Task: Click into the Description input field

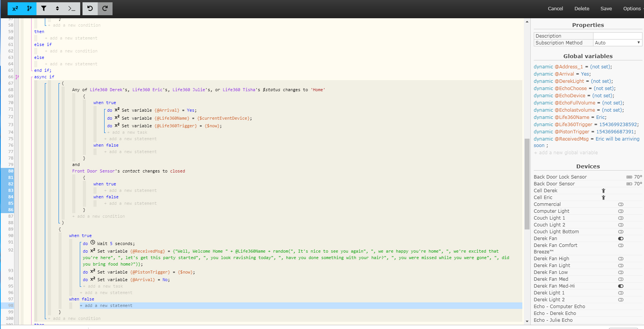Action: pyautogui.click(x=618, y=36)
